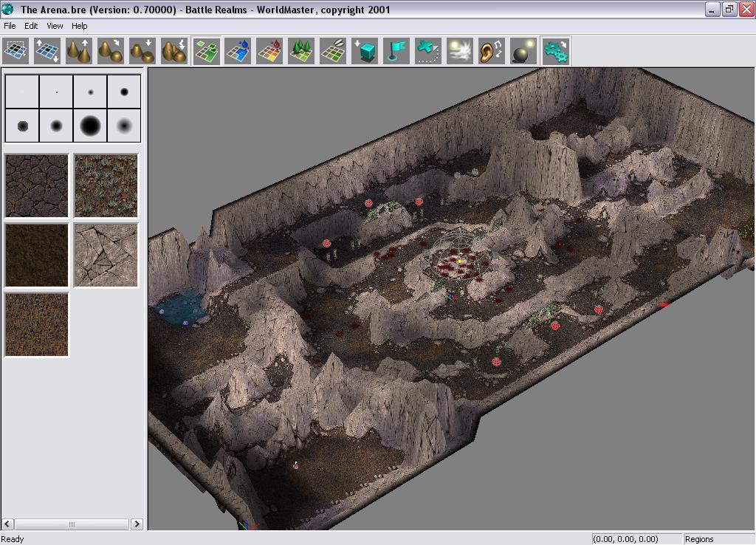Click the grid raise/lower arrows tool

pyautogui.click(x=47, y=51)
